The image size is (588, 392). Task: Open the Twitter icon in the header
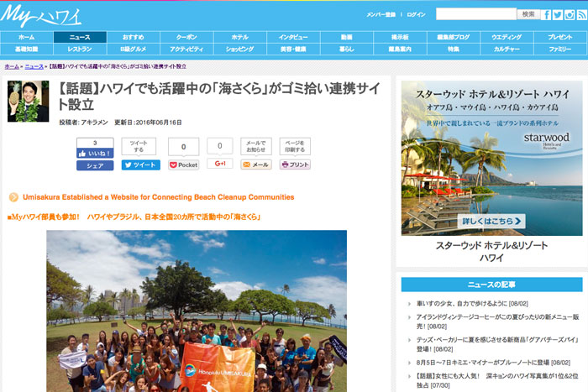[x=559, y=14]
